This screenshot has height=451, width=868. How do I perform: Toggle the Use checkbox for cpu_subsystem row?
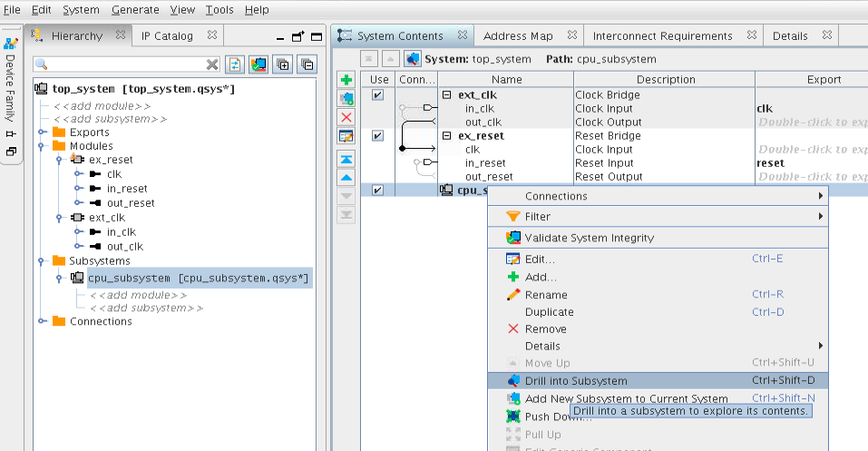pyautogui.click(x=377, y=190)
